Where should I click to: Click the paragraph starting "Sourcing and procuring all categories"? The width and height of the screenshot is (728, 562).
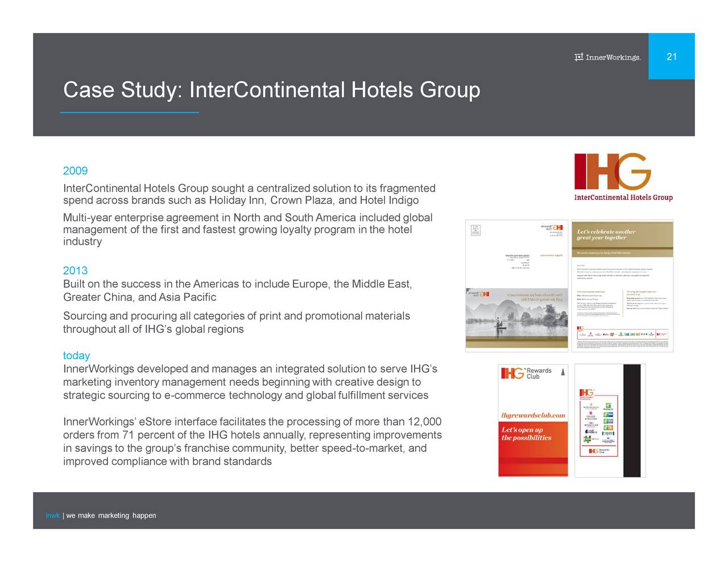point(236,322)
